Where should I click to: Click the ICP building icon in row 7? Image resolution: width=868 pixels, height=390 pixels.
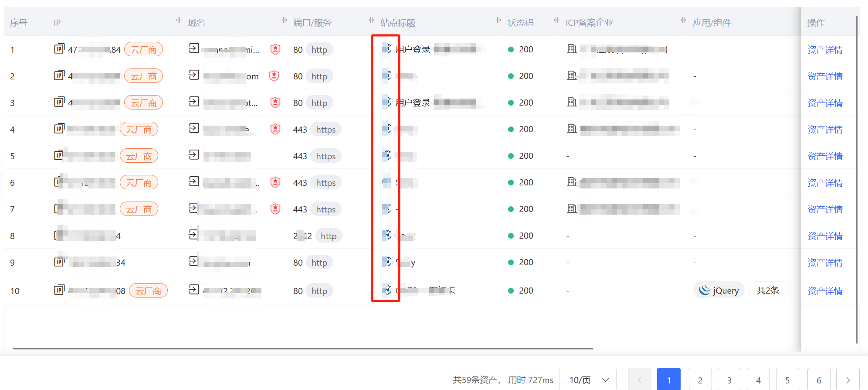[572, 208]
